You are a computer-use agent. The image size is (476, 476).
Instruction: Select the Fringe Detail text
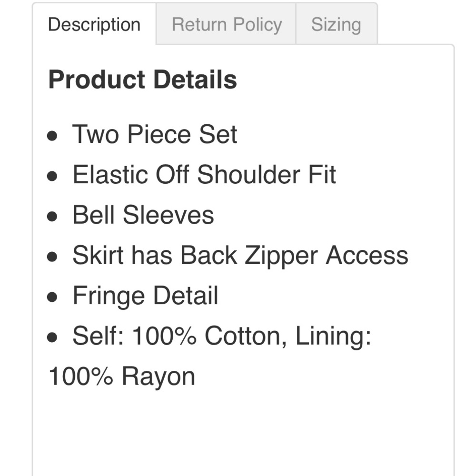point(145,296)
